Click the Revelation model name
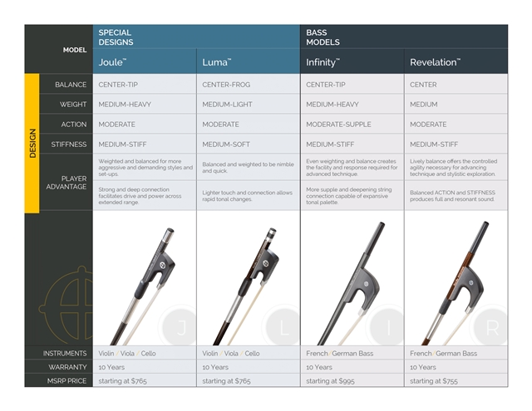The width and height of the screenshot is (532, 411). (x=435, y=62)
